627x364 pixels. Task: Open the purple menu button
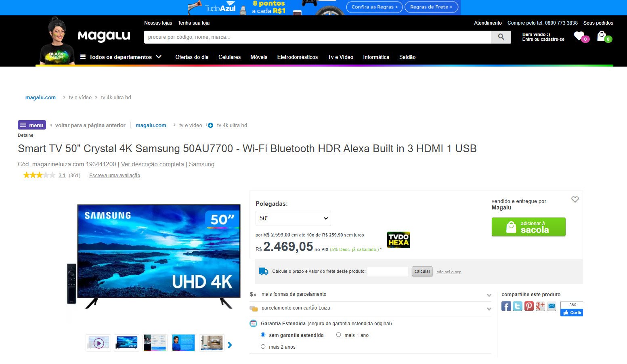click(x=32, y=125)
